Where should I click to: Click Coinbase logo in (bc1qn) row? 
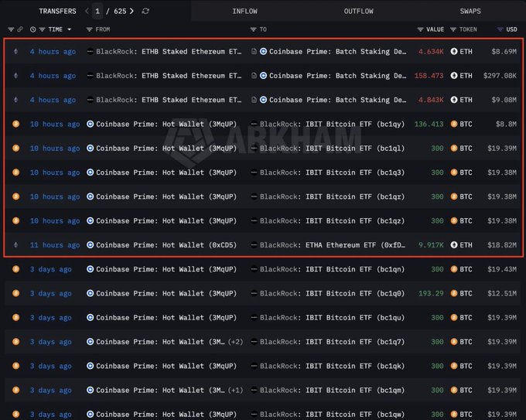point(90,269)
